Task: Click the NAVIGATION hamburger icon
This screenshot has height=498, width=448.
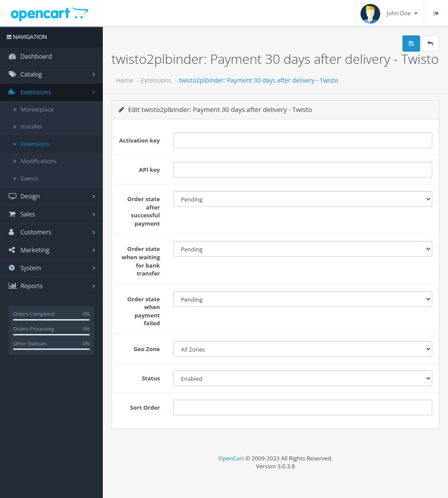Action: coord(9,37)
